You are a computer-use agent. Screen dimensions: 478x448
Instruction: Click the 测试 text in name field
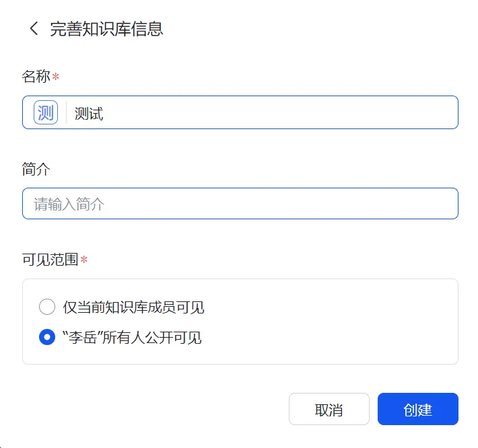[x=89, y=113]
